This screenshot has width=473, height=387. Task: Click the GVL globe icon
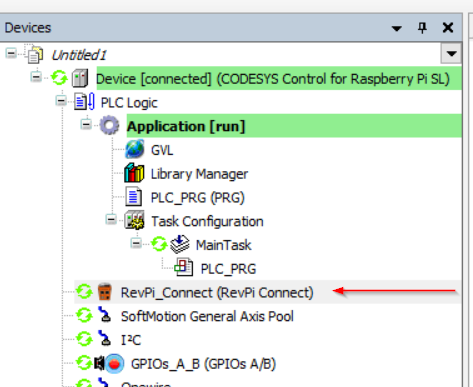point(135,150)
